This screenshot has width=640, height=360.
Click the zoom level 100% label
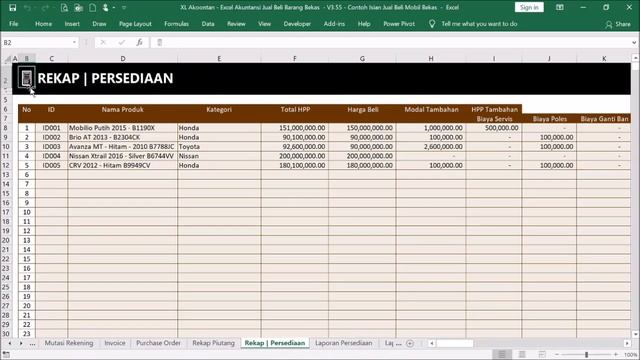(631, 355)
